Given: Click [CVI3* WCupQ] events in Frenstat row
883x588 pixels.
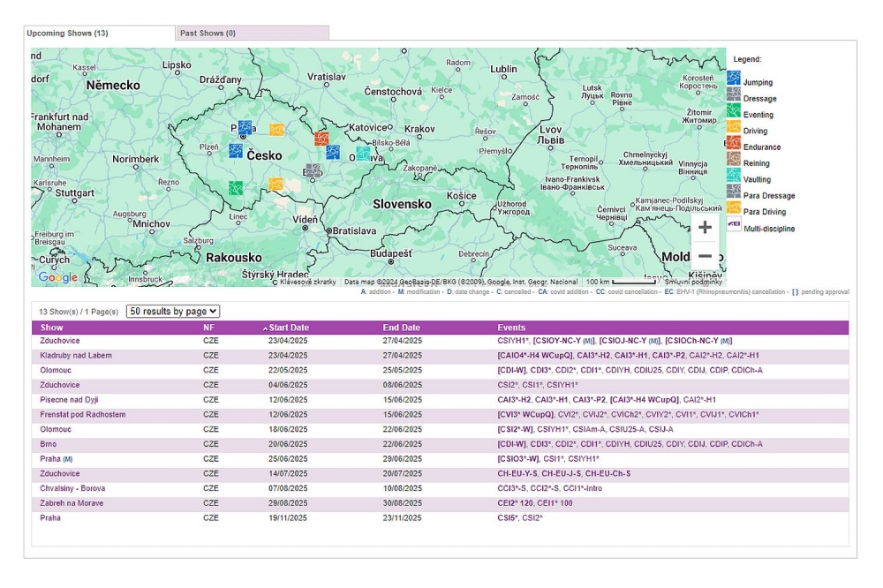Looking at the screenshot, I should [628, 415].
